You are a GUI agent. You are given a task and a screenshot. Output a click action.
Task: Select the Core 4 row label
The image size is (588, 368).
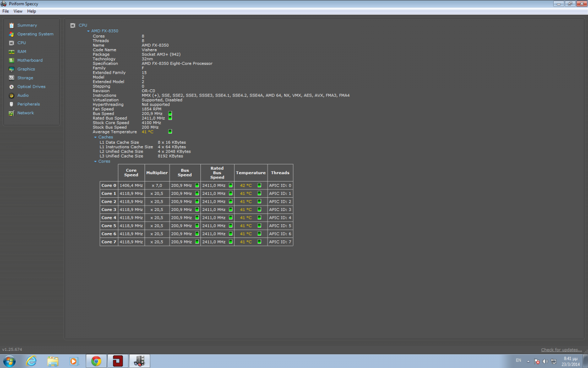109,217
